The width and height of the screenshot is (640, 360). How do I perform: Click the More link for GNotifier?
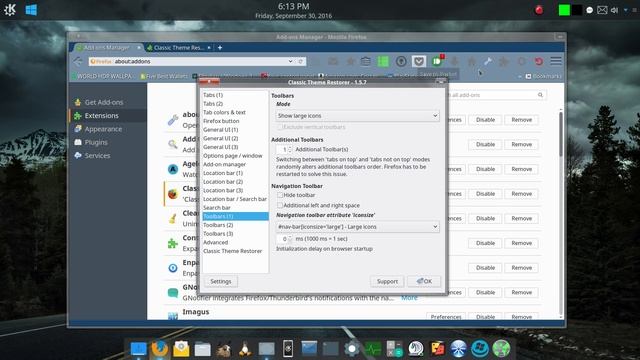tap(409, 298)
